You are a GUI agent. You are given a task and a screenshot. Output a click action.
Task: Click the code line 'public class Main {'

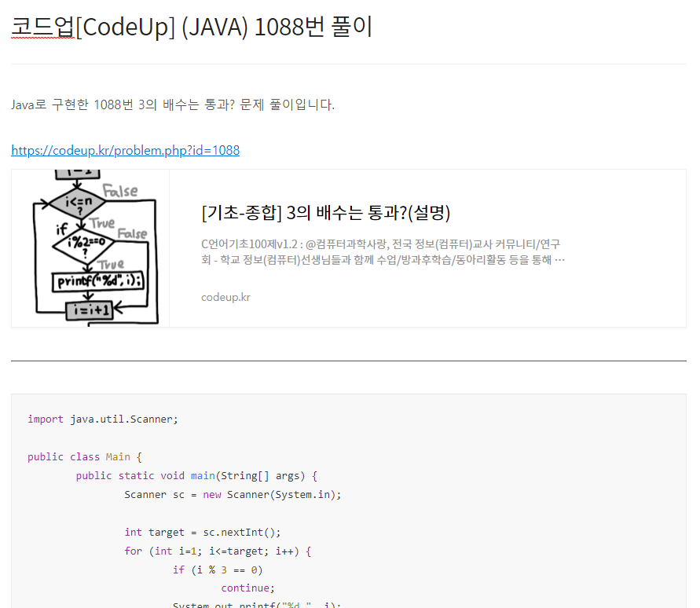85,457
